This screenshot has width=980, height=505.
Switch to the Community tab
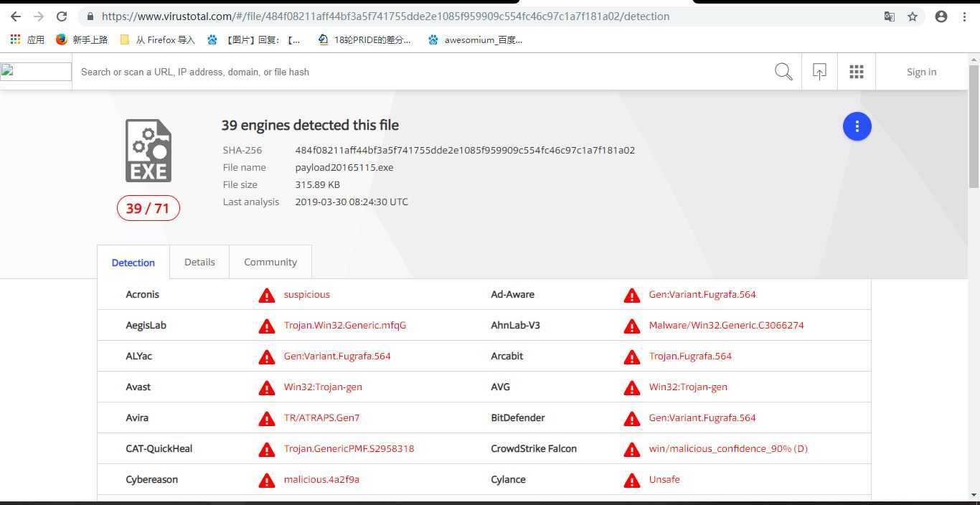pyautogui.click(x=270, y=262)
